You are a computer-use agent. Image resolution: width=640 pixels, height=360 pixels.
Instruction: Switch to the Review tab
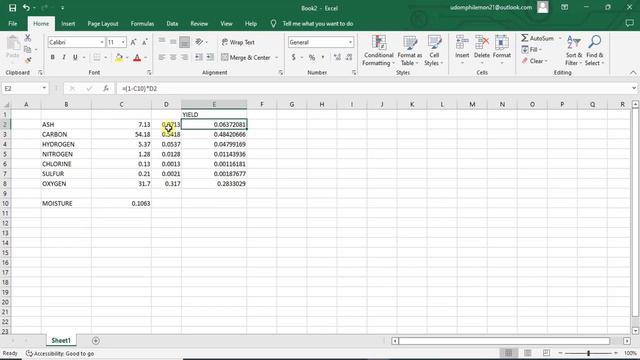(199, 24)
